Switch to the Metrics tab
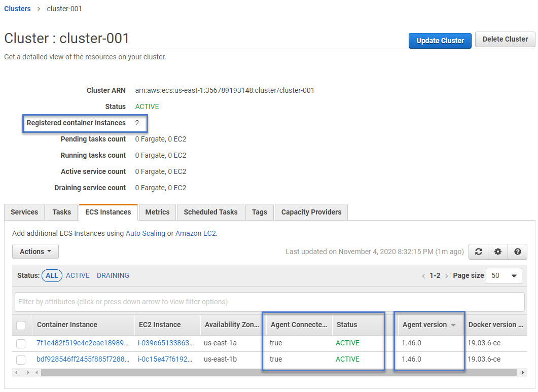Image resolution: width=538 pixels, height=392 pixels. 157,212
